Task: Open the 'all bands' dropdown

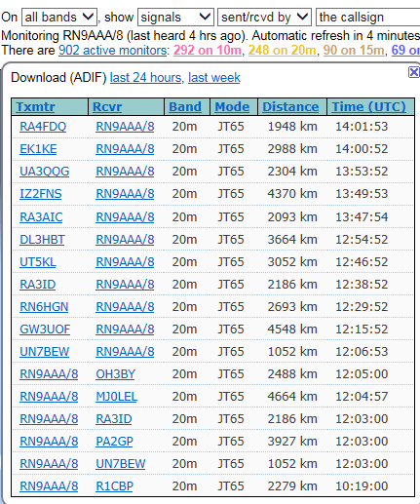Action: (x=59, y=18)
